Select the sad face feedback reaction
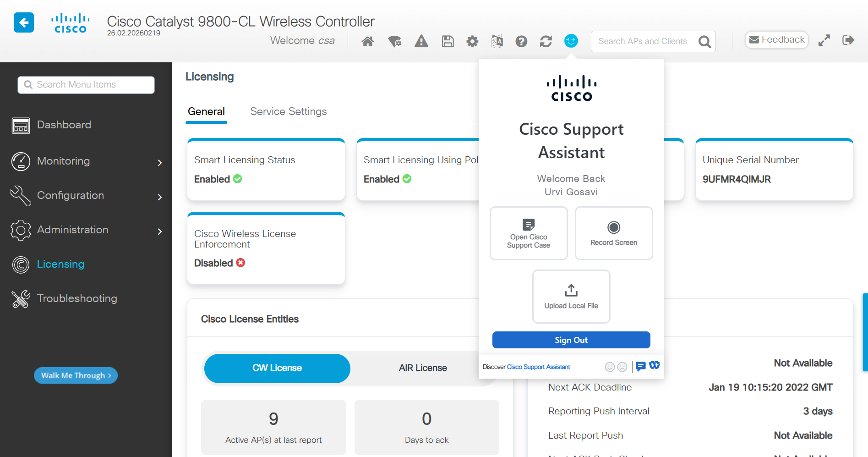Viewport: 868px width, 457px height. (x=622, y=367)
